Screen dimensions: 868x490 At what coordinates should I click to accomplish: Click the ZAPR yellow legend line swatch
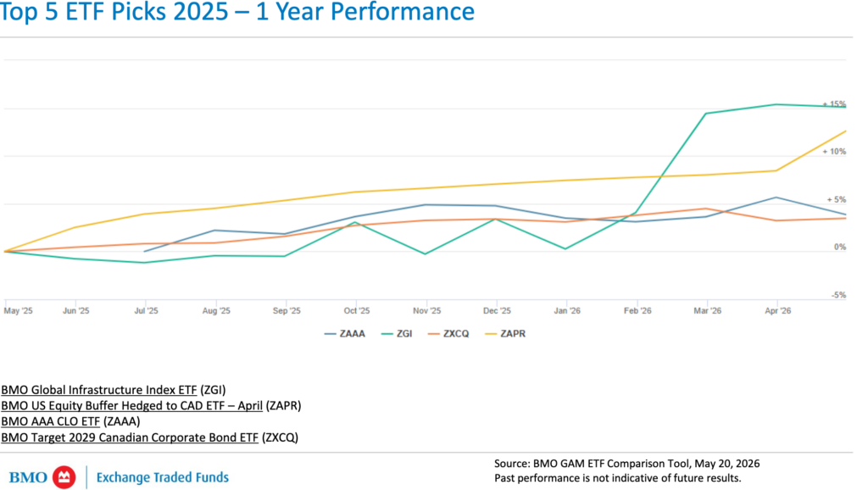491,334
